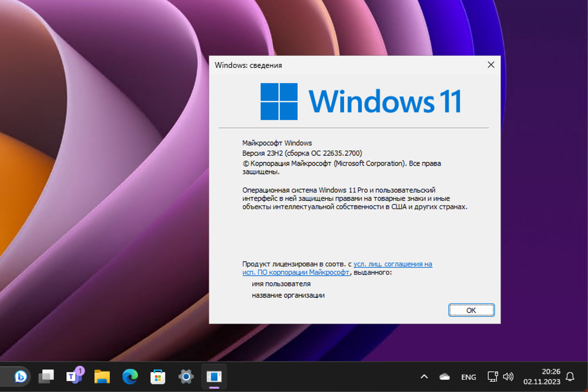The image size is (588, 392).
Task: Open the network status tray icon
Action: pos(492,376)
